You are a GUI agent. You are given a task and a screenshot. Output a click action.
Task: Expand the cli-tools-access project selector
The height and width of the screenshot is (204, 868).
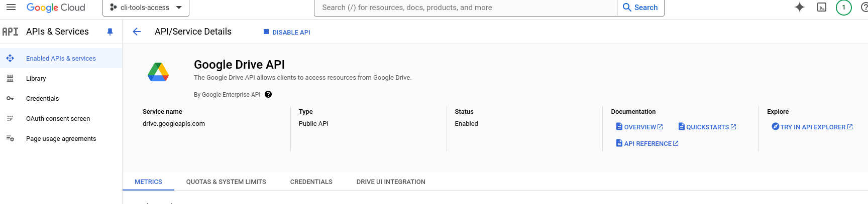tap(146, 8)
